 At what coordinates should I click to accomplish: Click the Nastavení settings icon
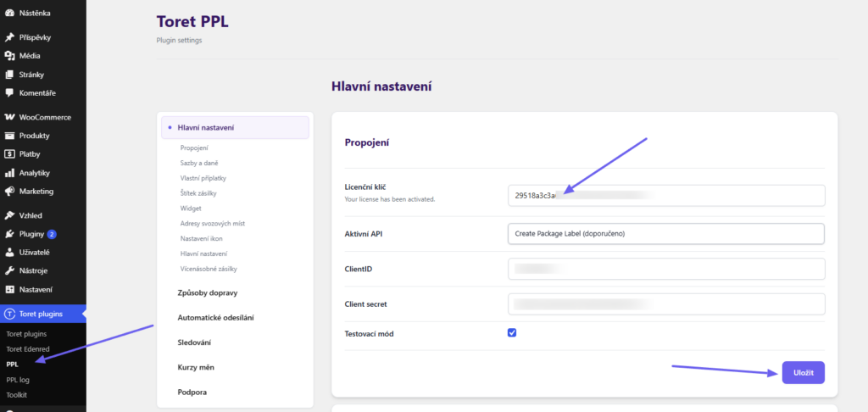tap(8, 290)
